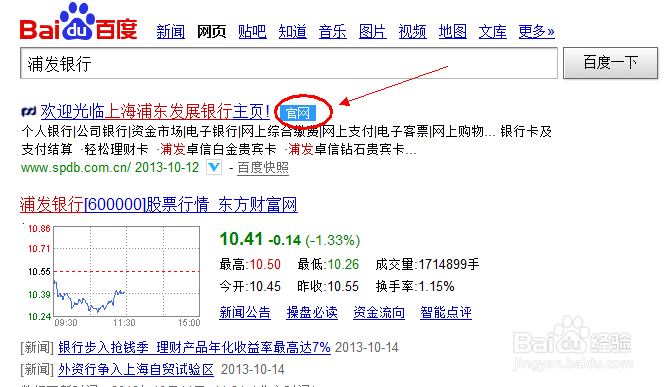The image size is (669, 387).
Task: Click the 成交量:1714899手 value
Action: (x=428, y=265)
